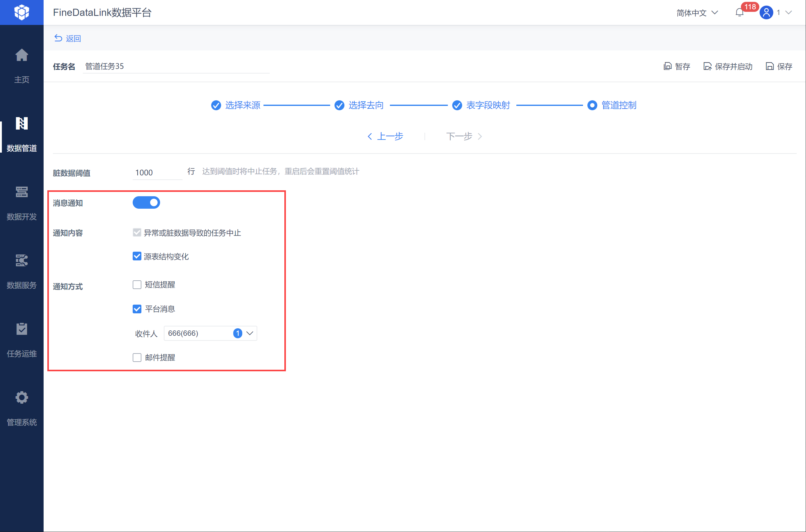806x532 pixels.
Task: Enable the 邮件提醒 checkbox
Action: tap(137, 358)
